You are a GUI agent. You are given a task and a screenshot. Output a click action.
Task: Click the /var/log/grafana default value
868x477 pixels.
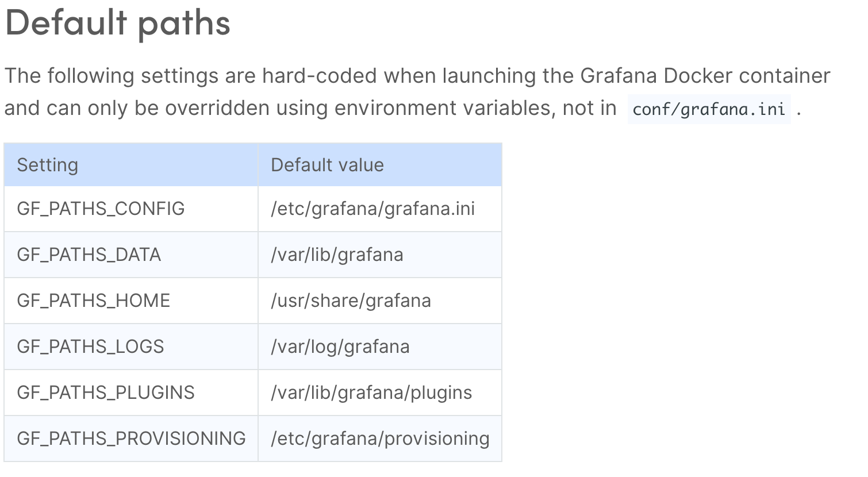(340, 347)
